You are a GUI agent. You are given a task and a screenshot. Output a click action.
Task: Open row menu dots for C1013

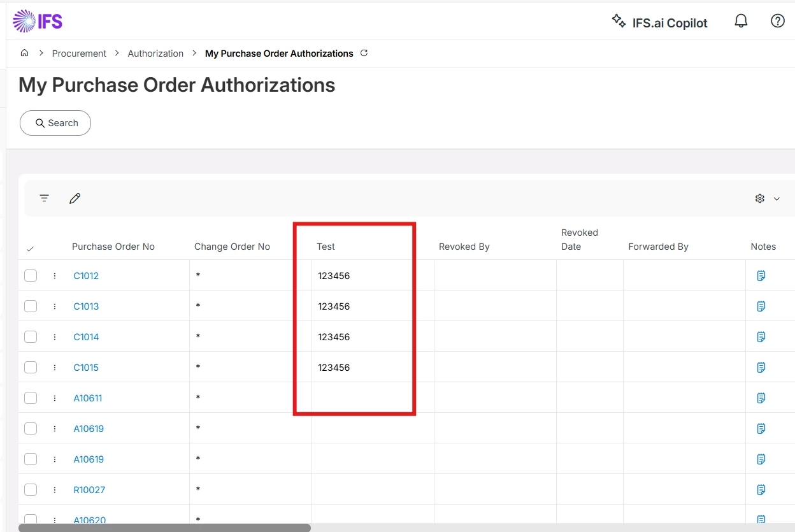55,306
